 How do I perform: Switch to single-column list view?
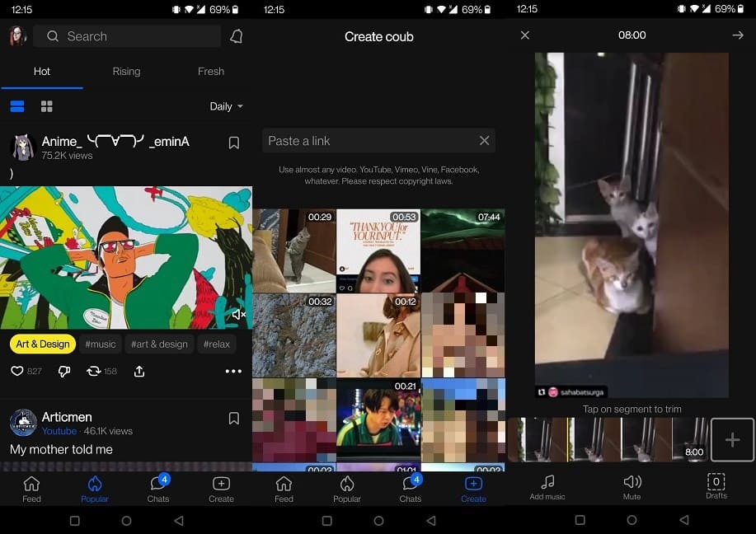tap(17, 105)
